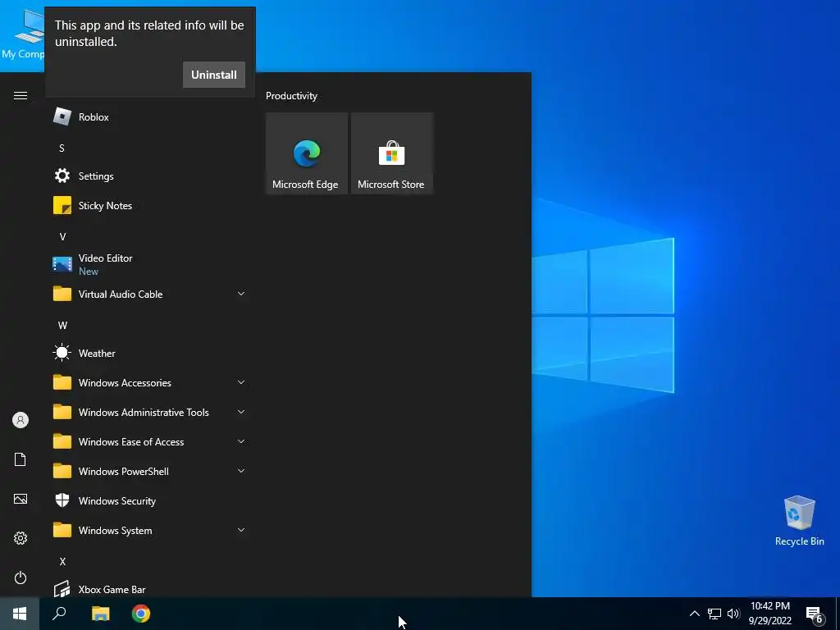This screenshot has height=630, width=840.
Task: Open Windows Security
Action: 150,501
